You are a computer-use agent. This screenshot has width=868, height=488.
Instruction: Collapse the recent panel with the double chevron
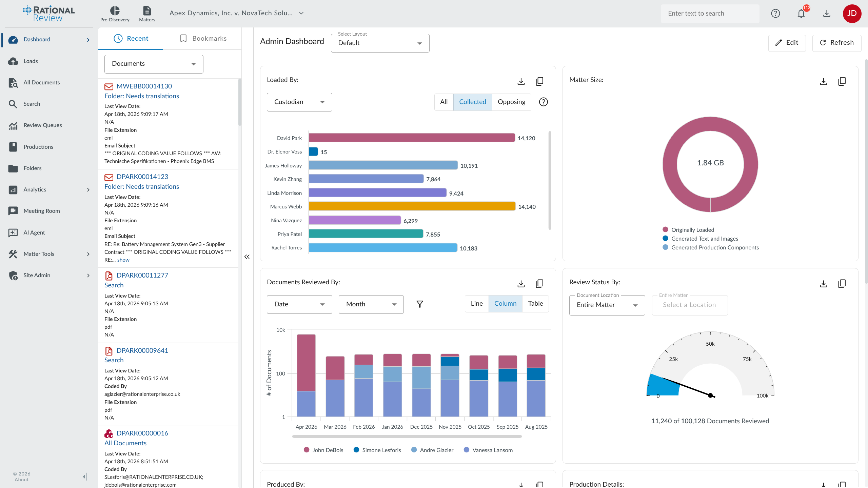click(247, 257)
